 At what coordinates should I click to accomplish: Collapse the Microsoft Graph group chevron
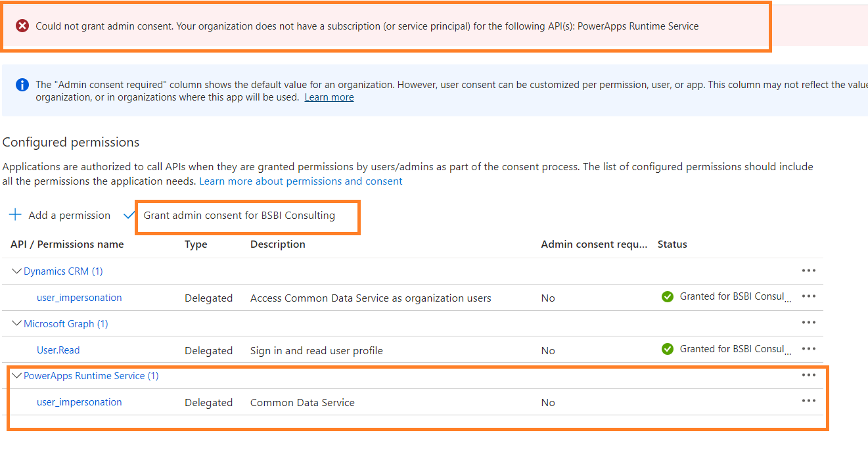coord(17,323)
